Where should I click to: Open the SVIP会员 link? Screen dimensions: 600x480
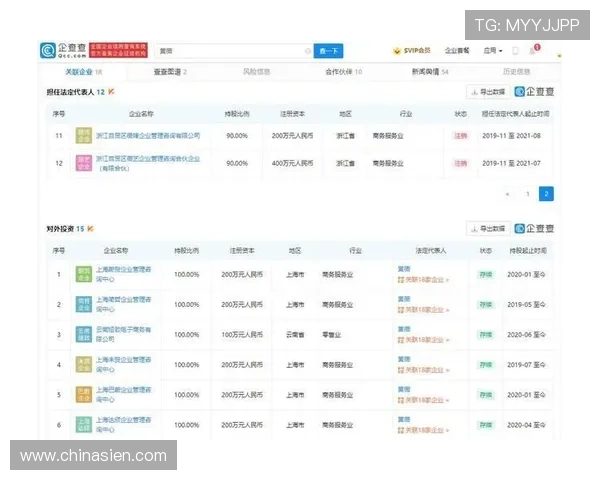click(x=417, y=51)
